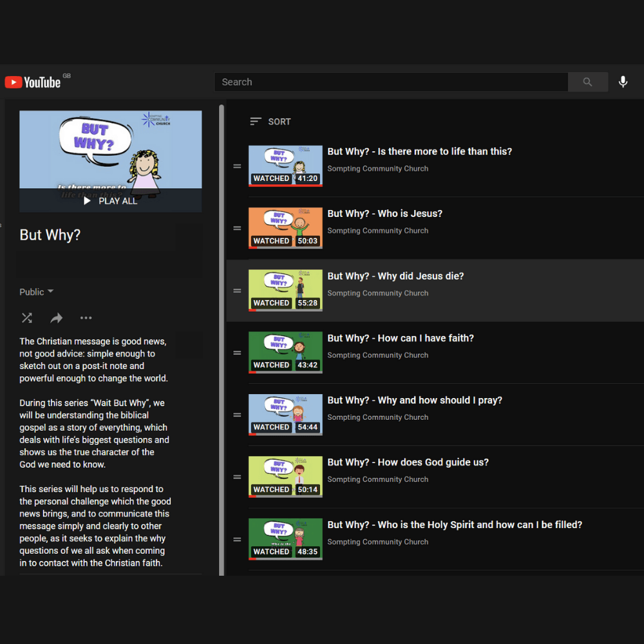This screenshot has width=644, height=644.
Task: Click drag handle beside 'How can I have faith?'
Action: point(237,353)
